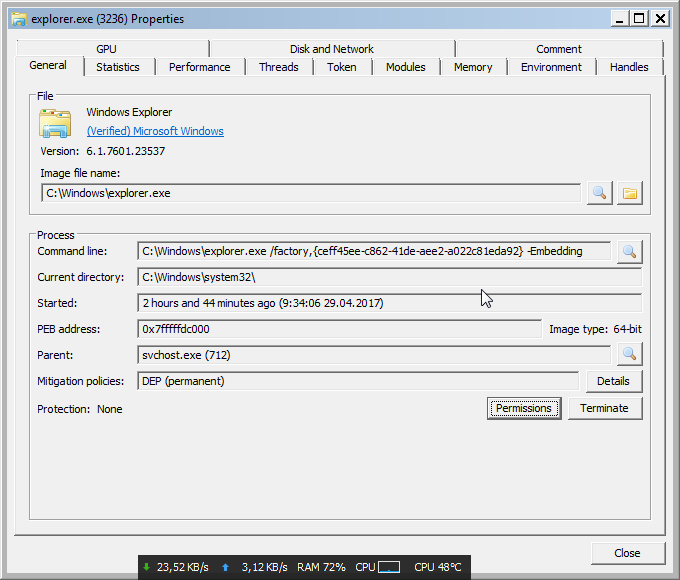The width and height of the screenshot is (680, 580).
Task: View the Modules tab
Action: point(406,67)
